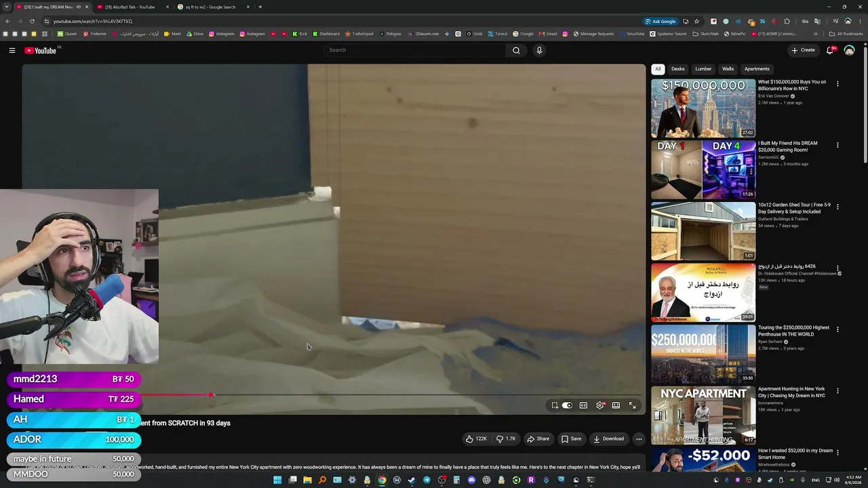Open options for the $250,000,000 Penthouse video
Screen dimensions: 868x488
[x=837, y=329]
